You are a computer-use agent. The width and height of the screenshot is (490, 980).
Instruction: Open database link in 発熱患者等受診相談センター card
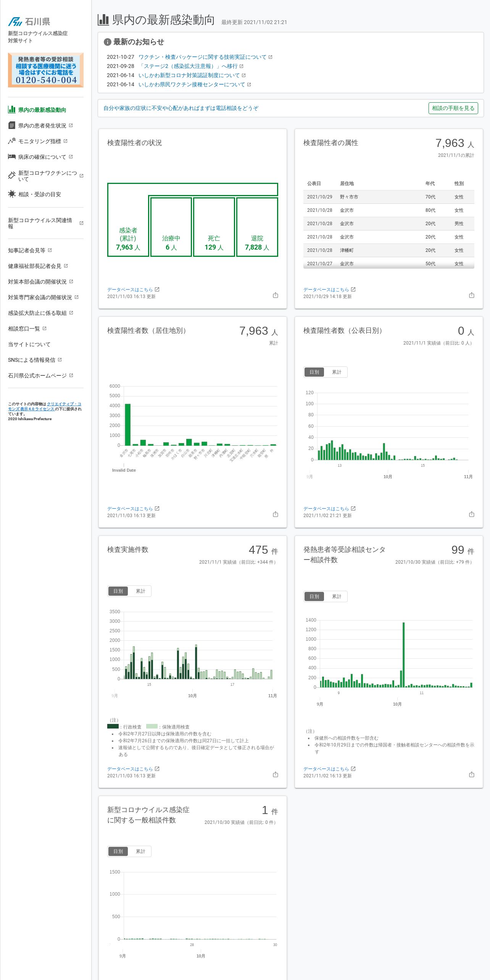329,769
